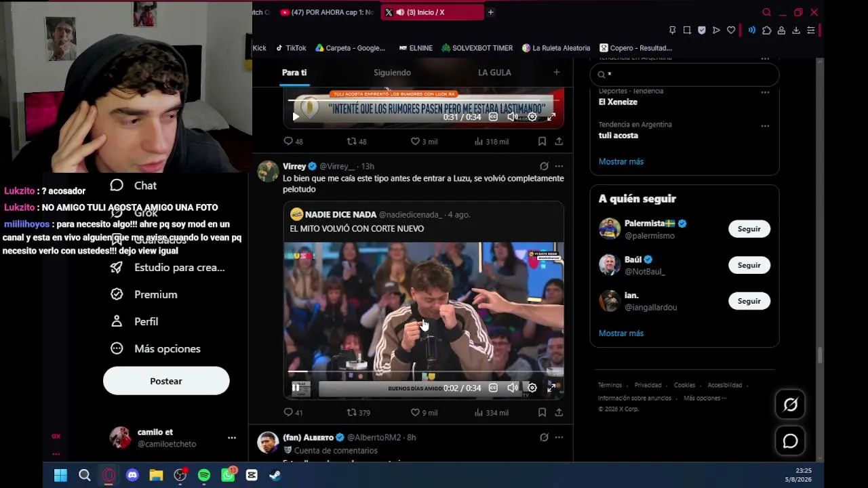Open browser extensions puzzle icon
The width and height of the screenshot is (868, 488).
767,30
